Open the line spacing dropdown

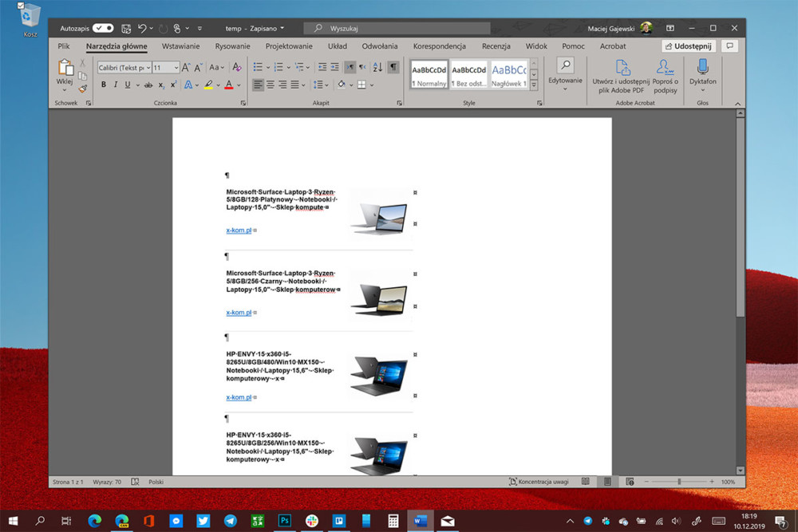coord(321,85)
